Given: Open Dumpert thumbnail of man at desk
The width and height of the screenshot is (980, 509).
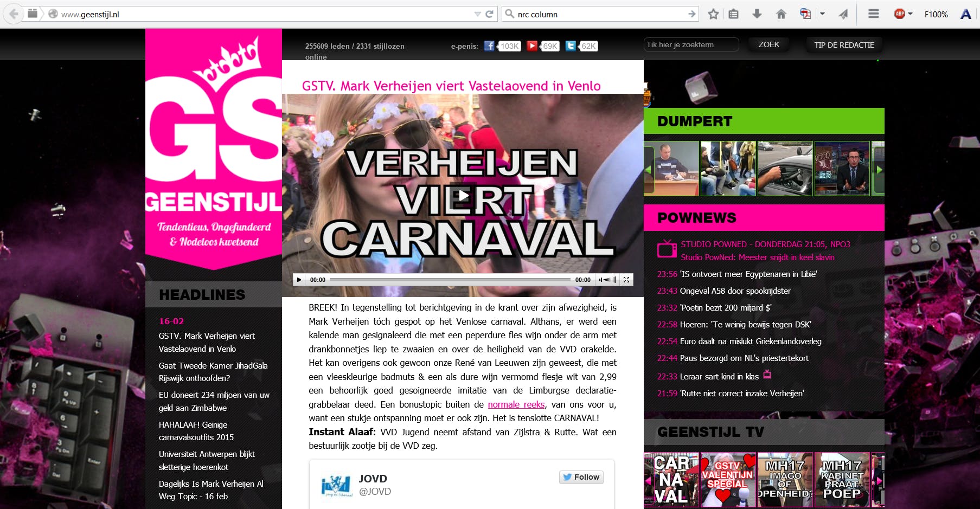Looking at the screenshot, I should pyautogui.click(x=671, y=169).
